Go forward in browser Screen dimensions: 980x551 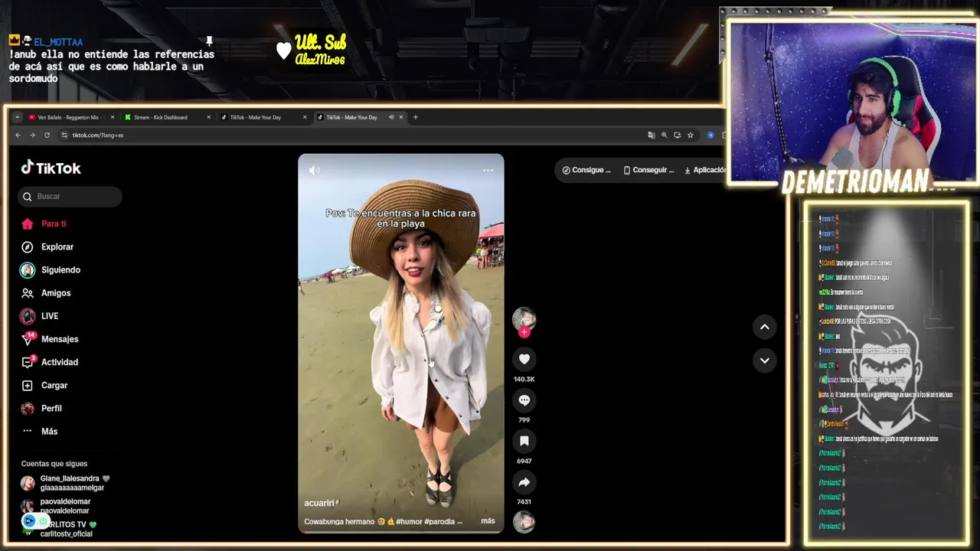(x=32, y=135)
